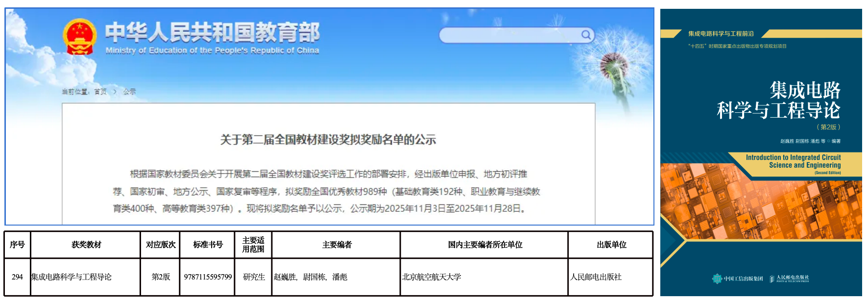This screenshot has height=305, width=868.
Task: Click the ISBN cell 9787115595799
Action: click(208, 277)
